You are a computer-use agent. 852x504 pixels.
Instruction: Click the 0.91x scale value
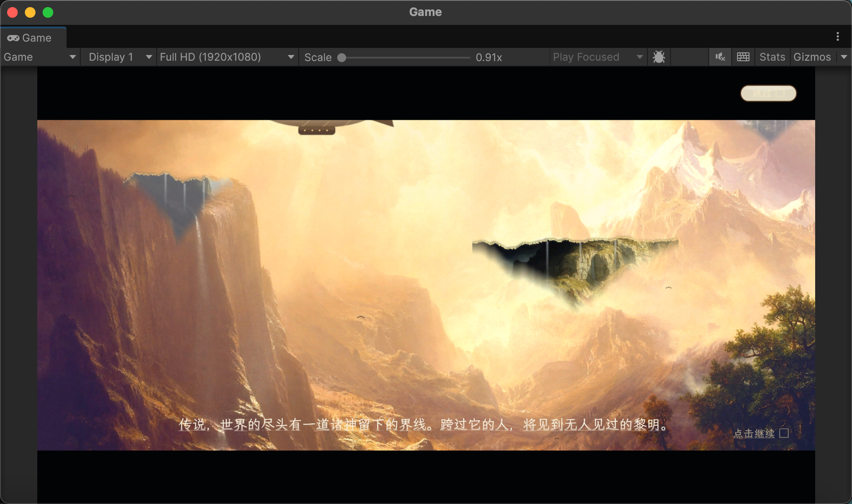tap(489, 57)
